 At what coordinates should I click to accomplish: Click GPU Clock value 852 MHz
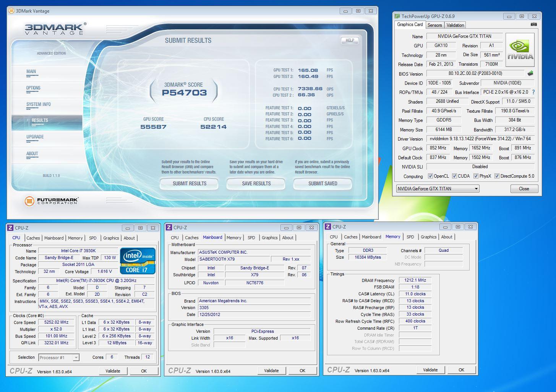click(438, 148)
